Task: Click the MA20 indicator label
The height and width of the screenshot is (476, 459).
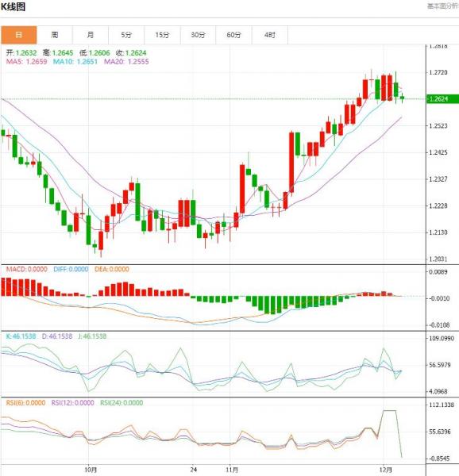Action: click(x=126, y=62)
